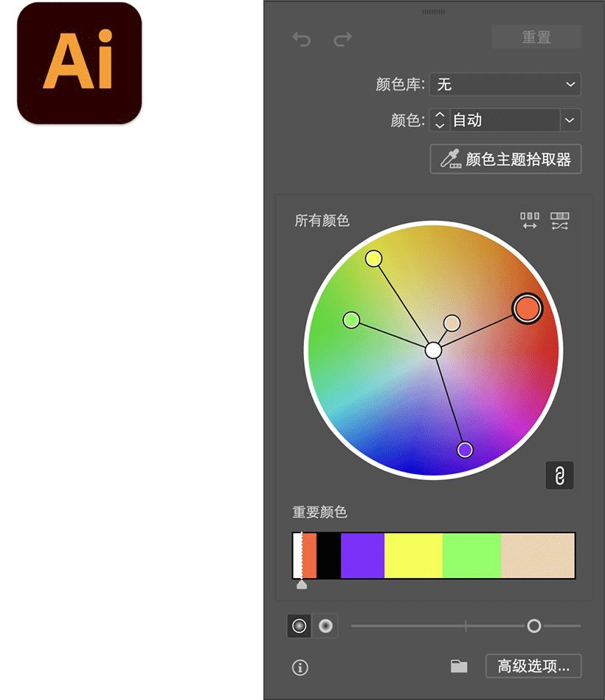
Task: Select the purple swatch in 重要颜色 bar
Action: click(362, 555)
